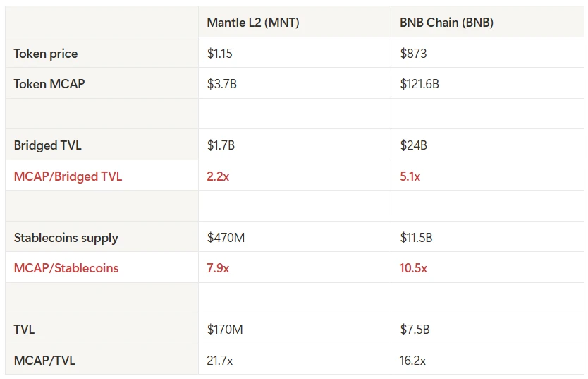Viewport: 588px width, 379px height.
Task: Select the red MCAP/Stablecoins label
Action: point(66,268)
